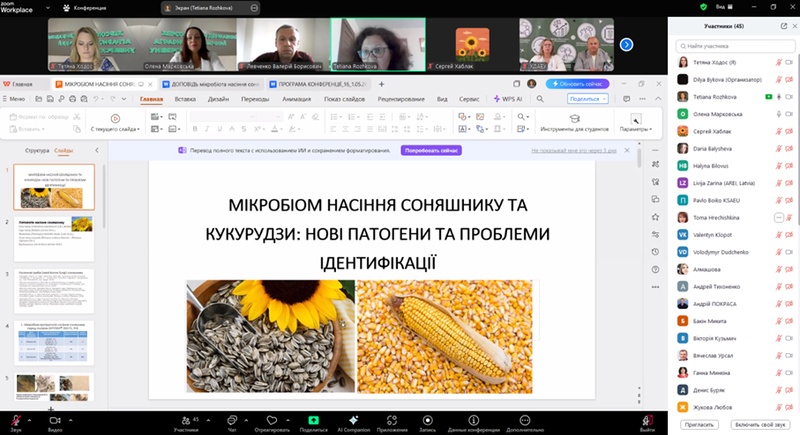Screen dimensions: 800x435
Task: Click the next video gallery arrow
Action: pyautogui.click(x=627, y=45)
